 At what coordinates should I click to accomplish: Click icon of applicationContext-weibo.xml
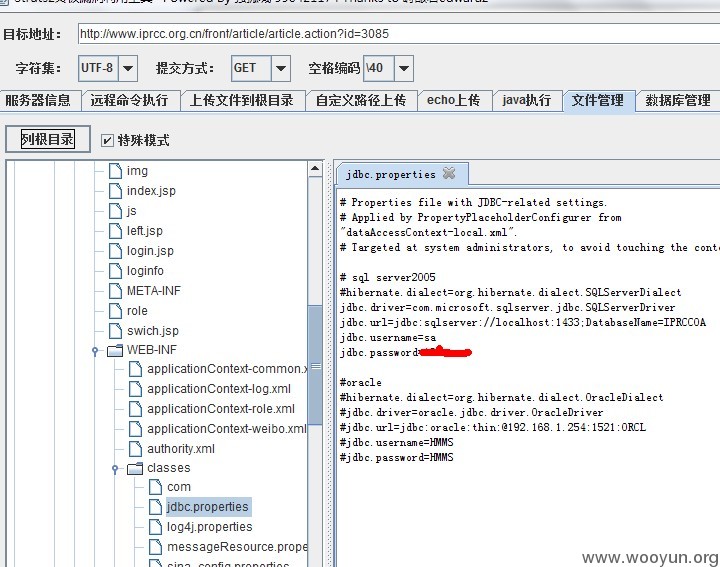pyautogui.click(x=135, y=429)
